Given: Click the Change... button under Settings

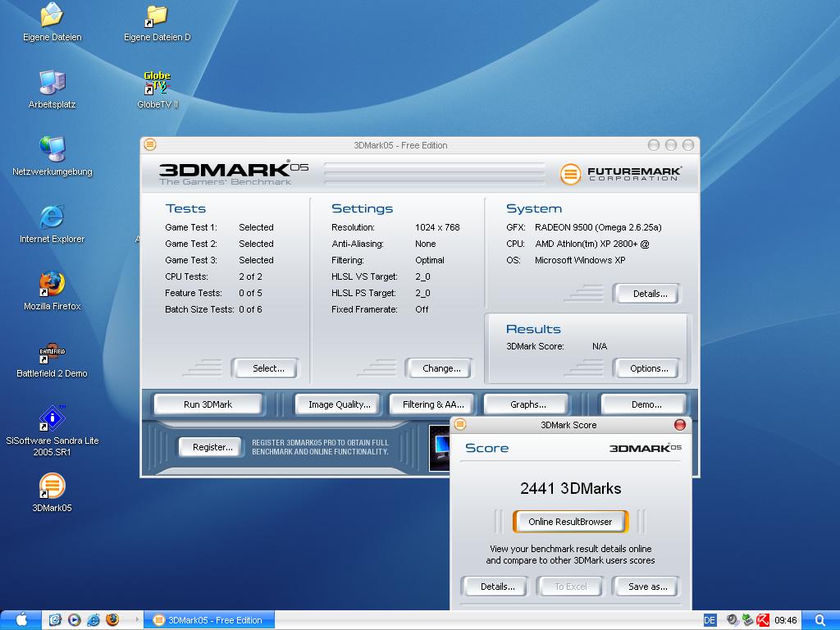Looking at the screenshot, I should tap(441, 368).
